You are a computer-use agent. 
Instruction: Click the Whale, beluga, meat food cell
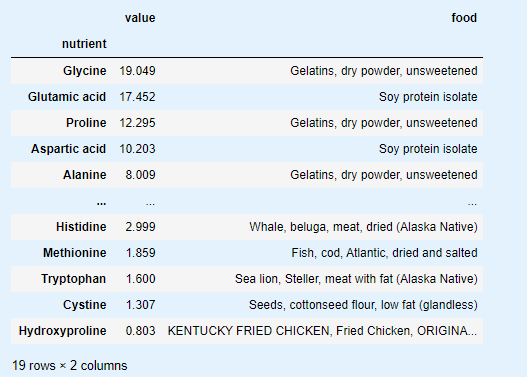363,227
